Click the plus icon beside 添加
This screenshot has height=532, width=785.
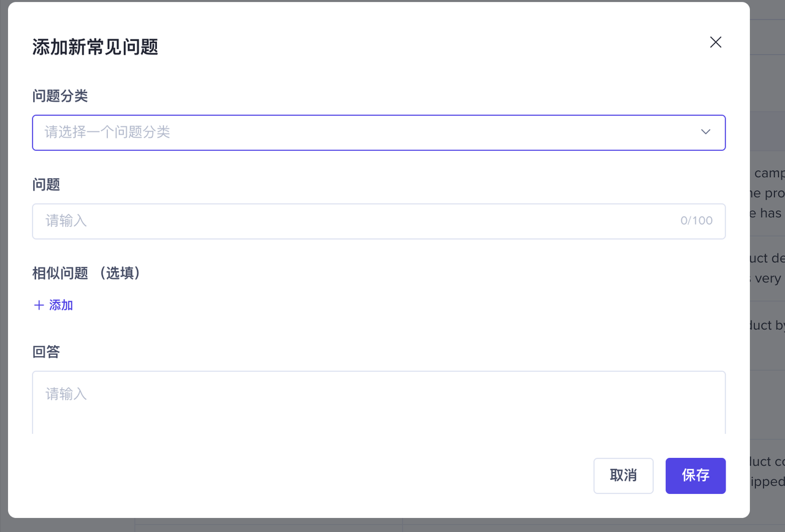pyautogui.click(x=39, y=305)
